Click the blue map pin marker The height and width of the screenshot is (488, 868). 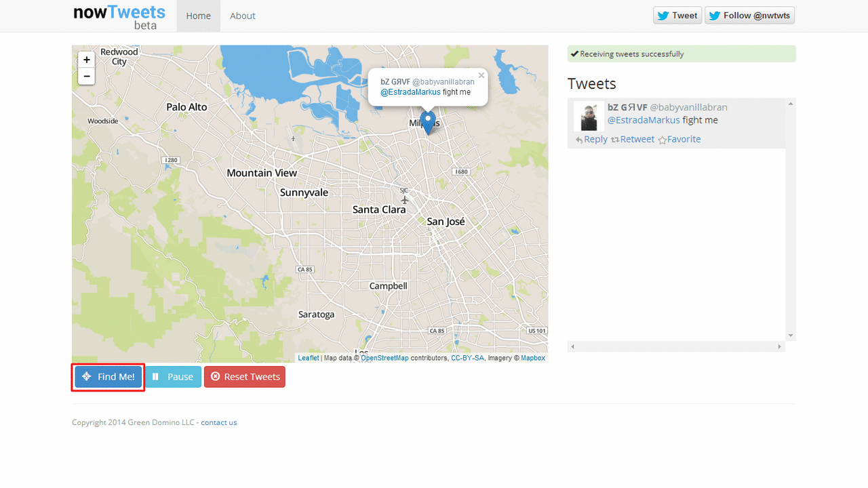click(428, 123)
